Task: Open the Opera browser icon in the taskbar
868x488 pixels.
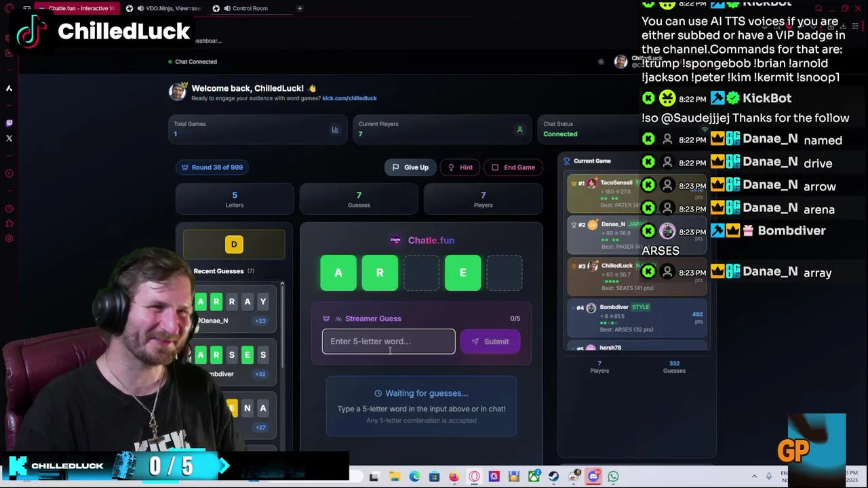Action: pos(474,476)
